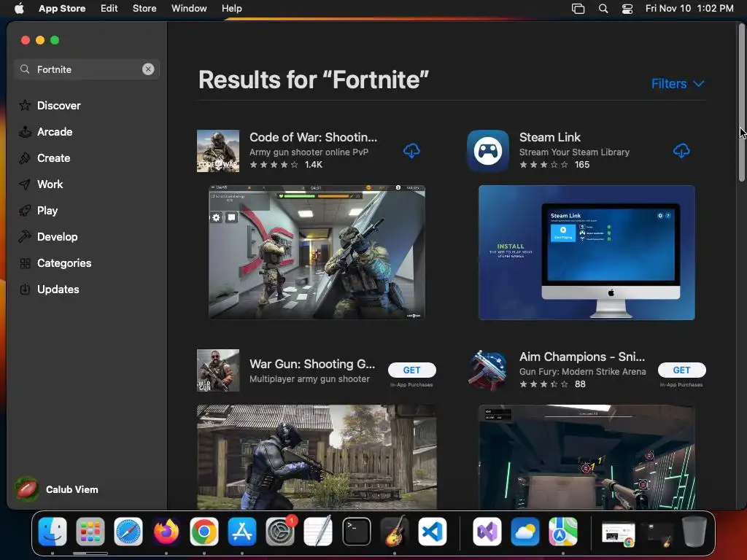747x560 pixels.
Task: Open Steam Link app icon
Action: (488, 151)
